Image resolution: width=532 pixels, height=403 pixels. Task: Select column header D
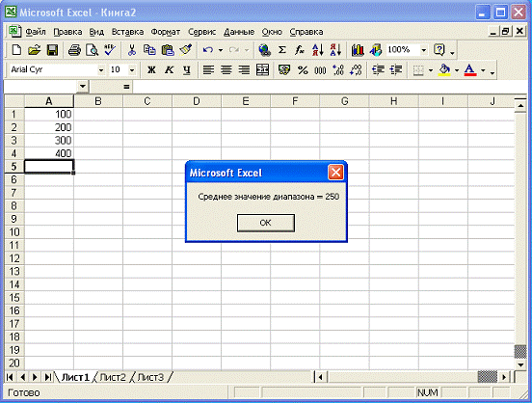(197, 101)
